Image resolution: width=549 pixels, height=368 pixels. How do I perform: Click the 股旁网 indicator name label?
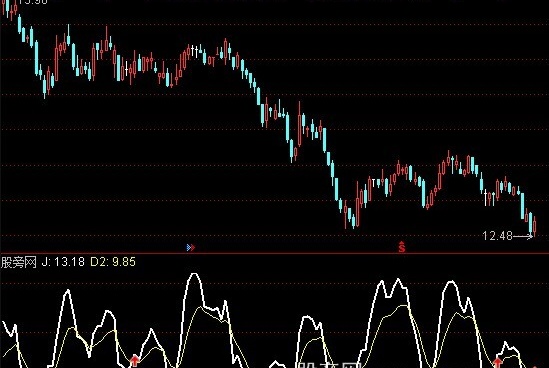coord(19,262)
